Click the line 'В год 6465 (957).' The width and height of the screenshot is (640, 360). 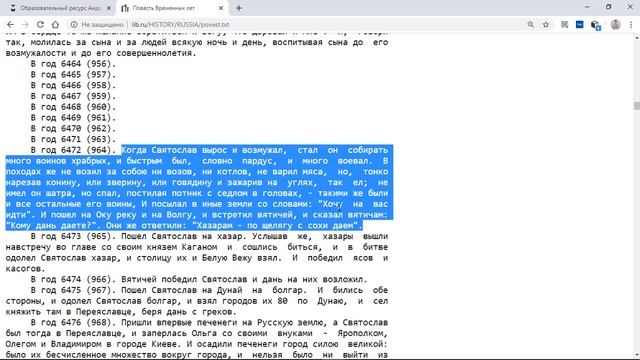pyautogui.click(x=73, y=75)
